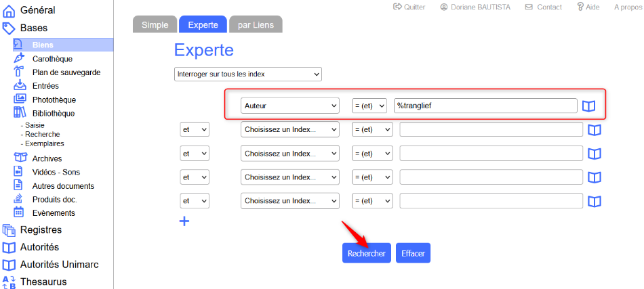
Task: Expand the Auteur index dropdown
Action: click(289, 106)
